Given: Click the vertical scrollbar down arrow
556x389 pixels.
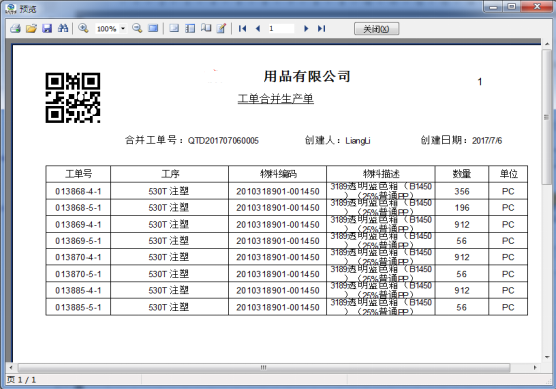Looking at the screenshot, I should click(x=546, y=357).
